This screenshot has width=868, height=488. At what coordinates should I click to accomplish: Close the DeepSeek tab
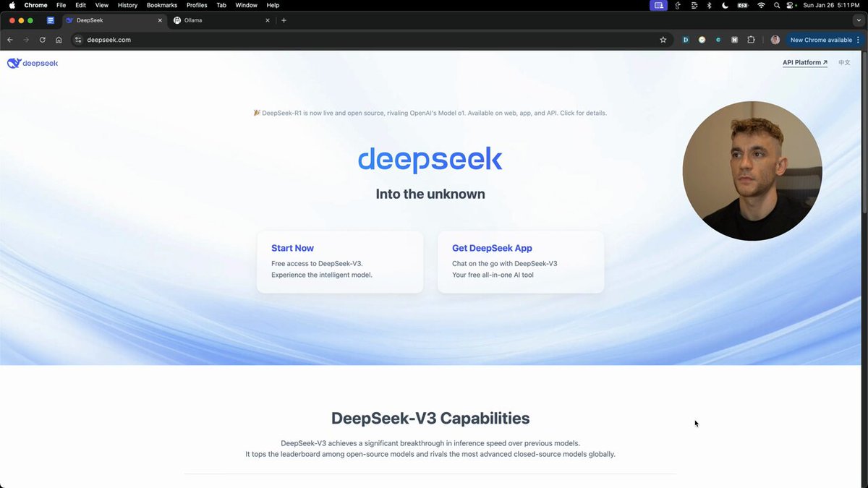pyautogui.click(x=160, y=20)
